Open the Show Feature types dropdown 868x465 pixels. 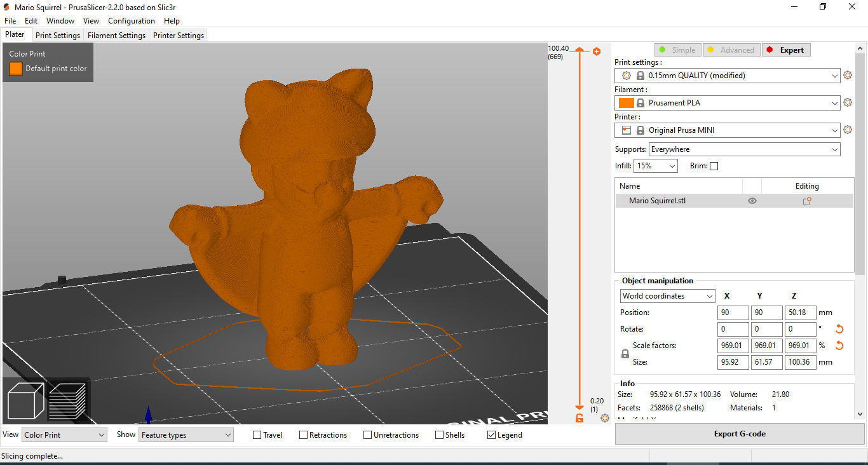(186, 435)
